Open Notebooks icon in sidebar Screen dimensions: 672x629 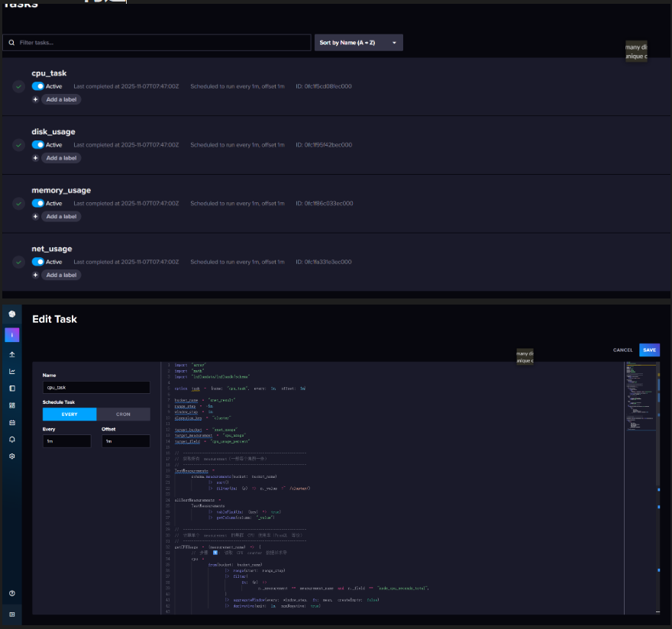[x=12, y=389]
